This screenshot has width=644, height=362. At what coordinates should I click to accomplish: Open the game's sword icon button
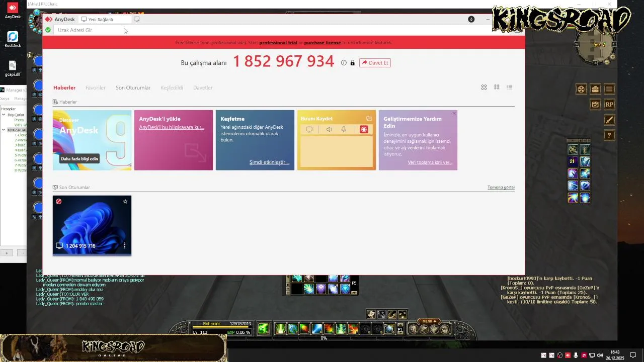coord(609,120)
